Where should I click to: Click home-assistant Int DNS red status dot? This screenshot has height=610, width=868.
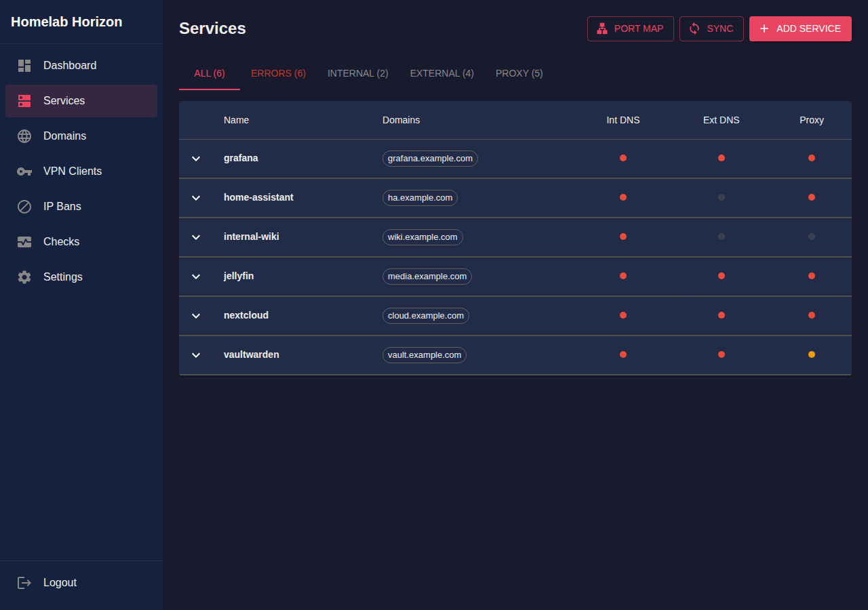[x=623, y=197]
